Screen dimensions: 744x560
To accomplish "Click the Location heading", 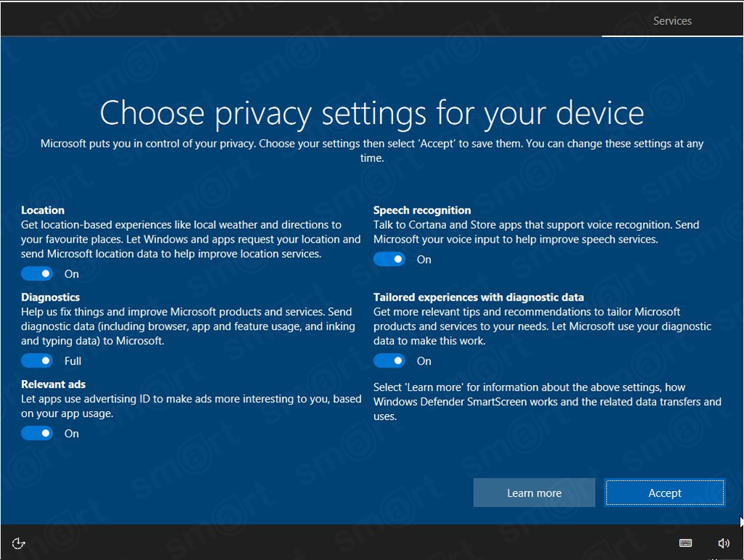I will click(x=43, y=210).
